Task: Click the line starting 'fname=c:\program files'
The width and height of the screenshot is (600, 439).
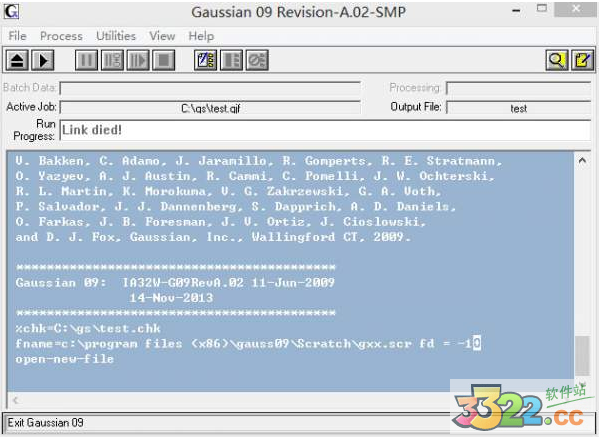Action: click(248, 344)
